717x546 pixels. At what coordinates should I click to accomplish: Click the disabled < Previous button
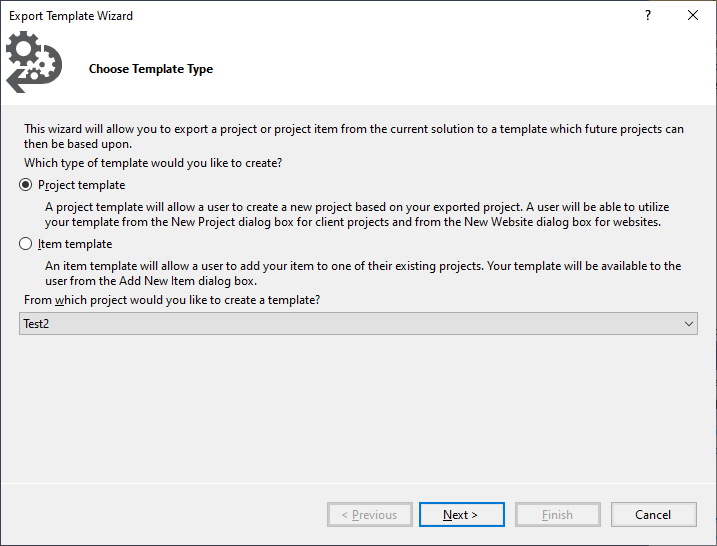coord(369,514)
